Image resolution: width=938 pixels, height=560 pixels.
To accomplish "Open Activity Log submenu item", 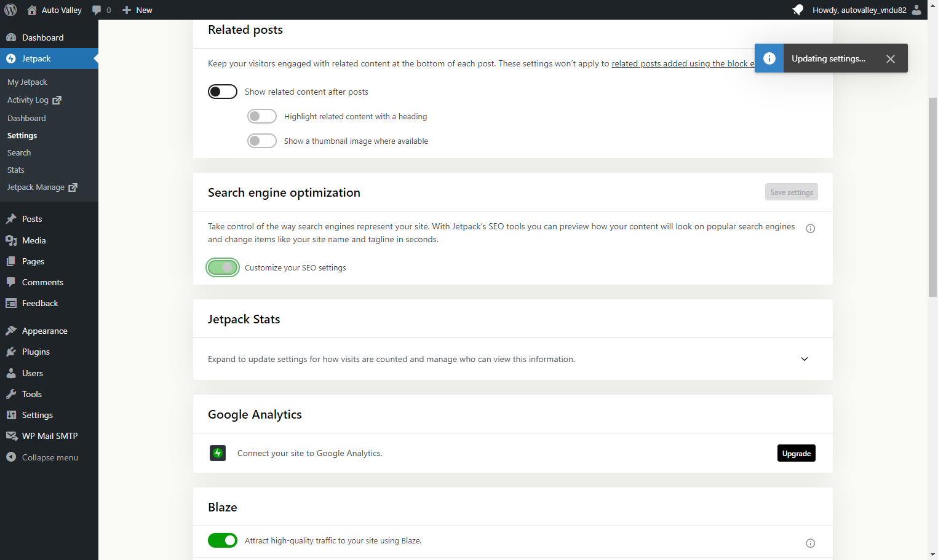I will pos(34,100).
